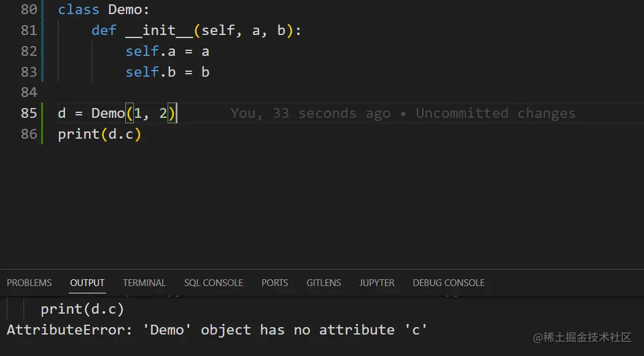The image size is (644, 356).
Task: Open the TERMINAL tab
Action: coord(144,283)
